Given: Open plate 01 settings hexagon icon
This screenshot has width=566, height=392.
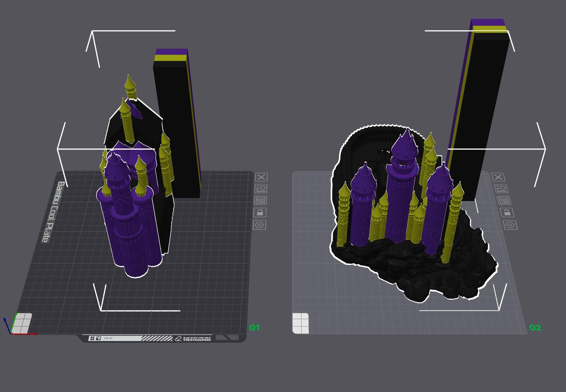Looking at the screenshot, I should pos(259,225).
